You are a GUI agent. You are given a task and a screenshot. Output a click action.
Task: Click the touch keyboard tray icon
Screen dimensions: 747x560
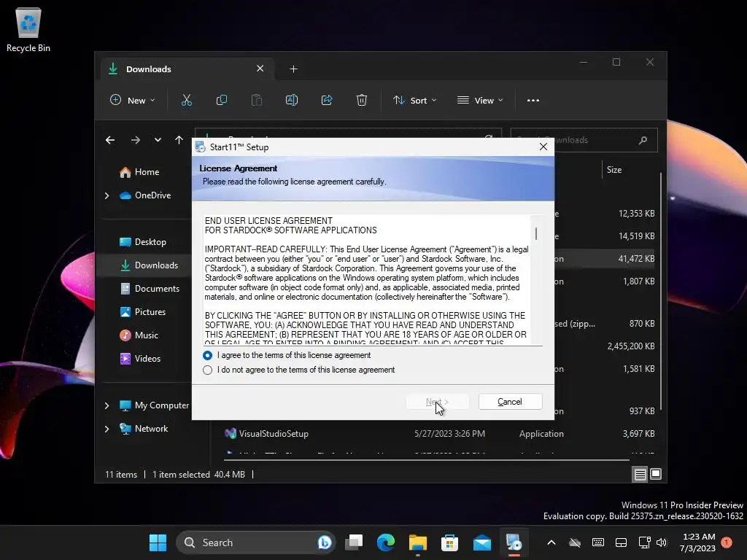(598, 542)
